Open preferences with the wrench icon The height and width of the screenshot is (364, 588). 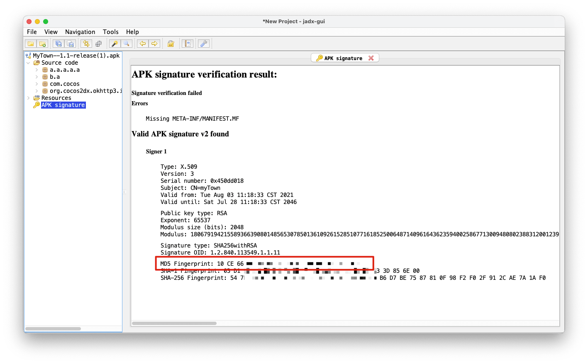[x=204, y=44]
